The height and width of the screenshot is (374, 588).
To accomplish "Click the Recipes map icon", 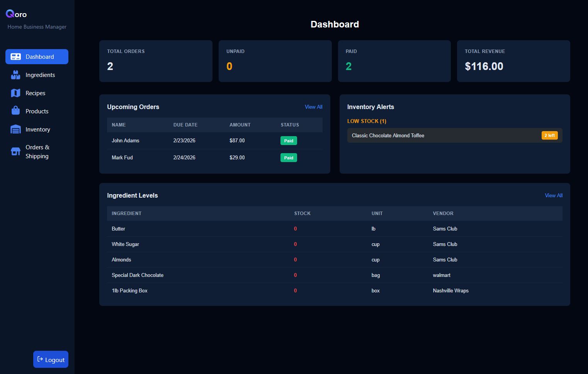I will coord(15,93).
